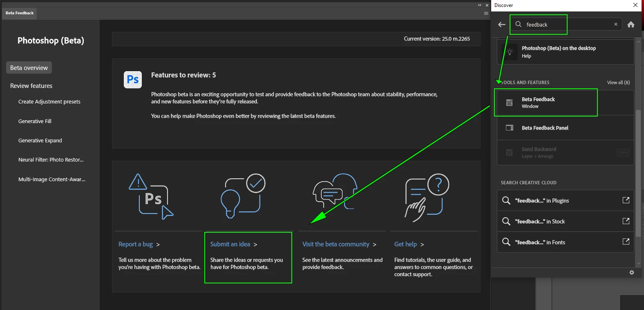This screenshot has width=644, height=310.
Task: Click the SEARCH CREATIVE CLOUD heading
Action: click(x=529, y=183)
